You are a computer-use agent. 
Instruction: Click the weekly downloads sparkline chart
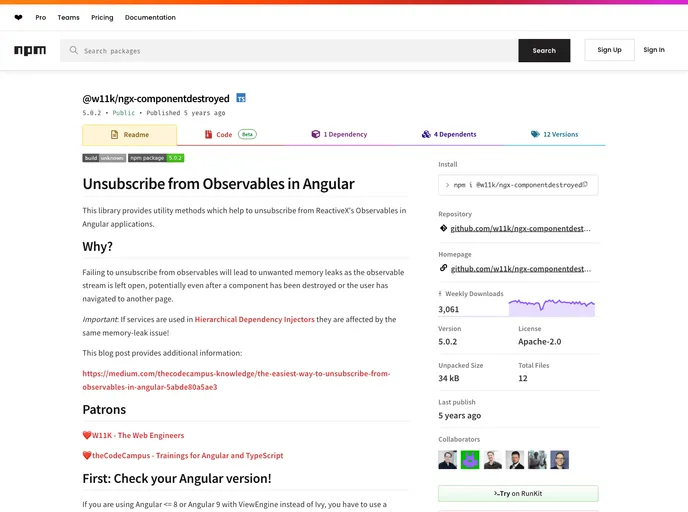(x=552, y=307)
